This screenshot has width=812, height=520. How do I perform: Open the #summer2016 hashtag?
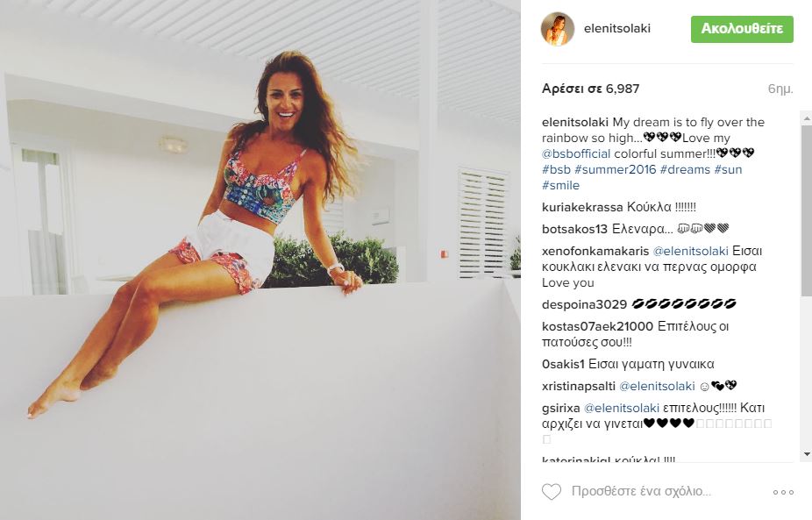(616, 169)
